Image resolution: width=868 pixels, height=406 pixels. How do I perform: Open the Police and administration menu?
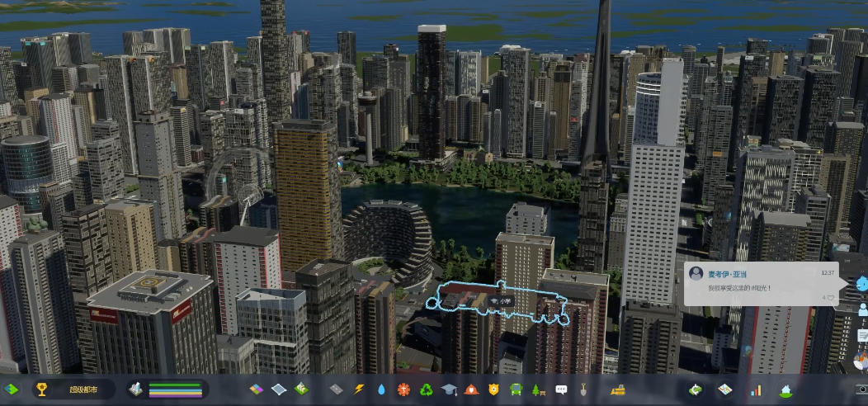pyautogui.click(x=493, y=389)
